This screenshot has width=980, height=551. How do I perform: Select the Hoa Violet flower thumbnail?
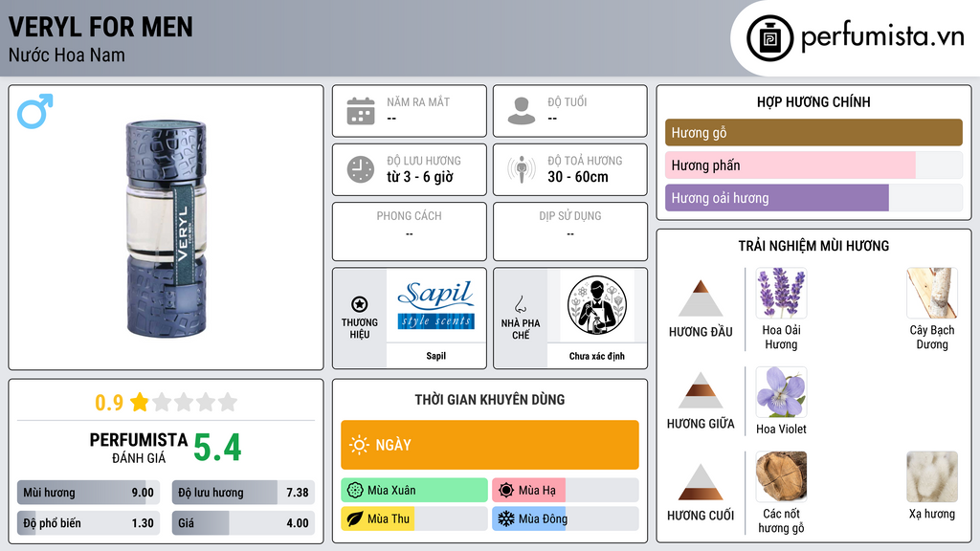coord(781,392)
